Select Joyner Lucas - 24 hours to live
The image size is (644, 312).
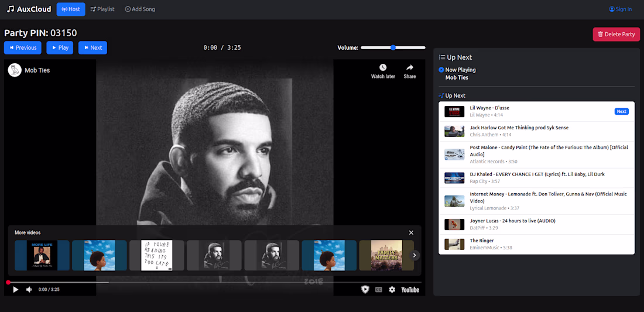[x=536, y=224]
